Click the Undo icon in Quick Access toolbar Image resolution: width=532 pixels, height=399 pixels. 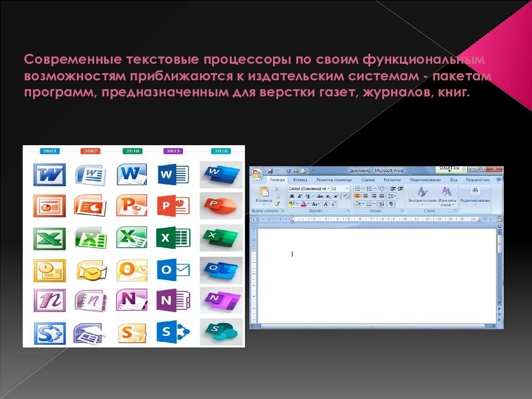pos(277,171)
